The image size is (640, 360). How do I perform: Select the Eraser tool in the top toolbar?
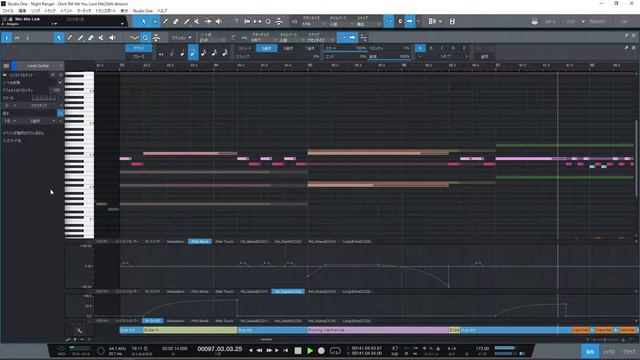176,21
